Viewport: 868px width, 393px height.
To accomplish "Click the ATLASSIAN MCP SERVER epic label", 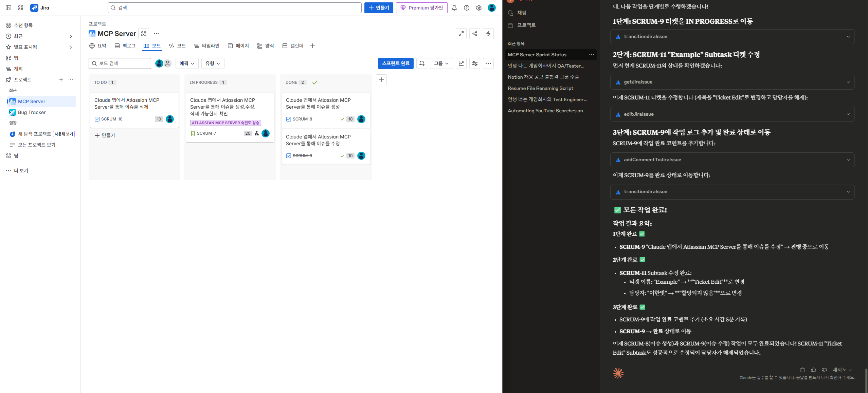I will click(225, 123).
